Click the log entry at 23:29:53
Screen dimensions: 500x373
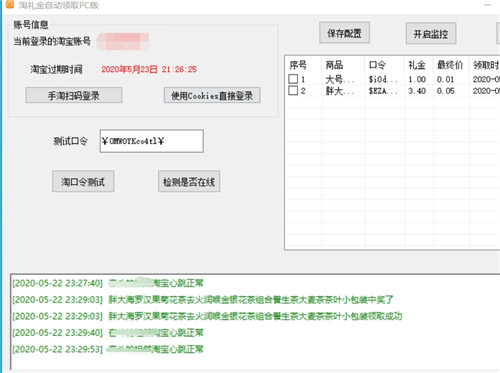click(108, 349)
